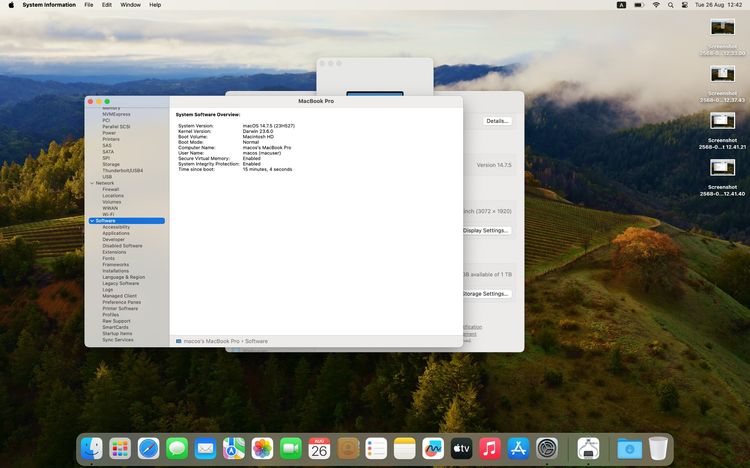
Task: Click the date and time in menu bar
Action: click(x=718, y=5)
